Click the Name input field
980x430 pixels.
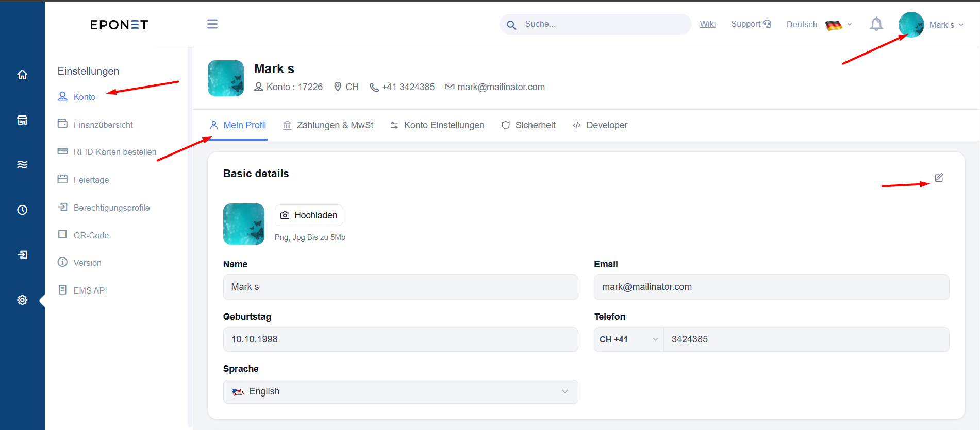[x=401, y=287]
